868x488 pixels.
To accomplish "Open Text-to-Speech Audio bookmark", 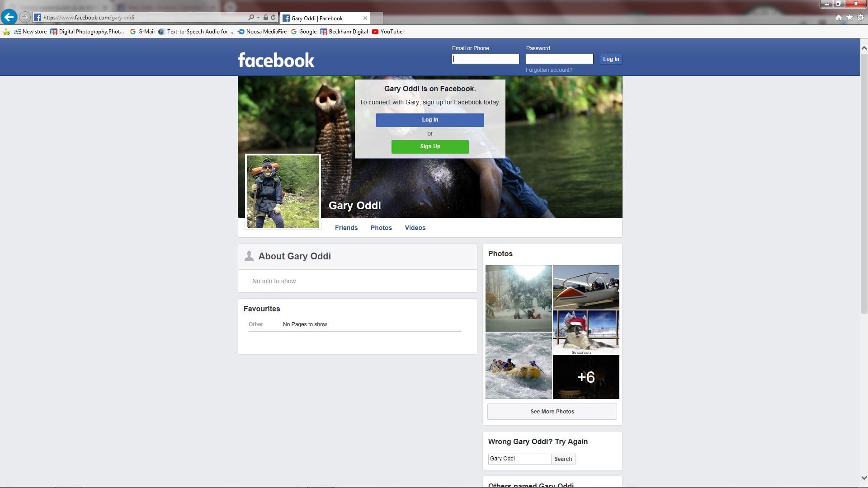I will (x=196, y=32).
